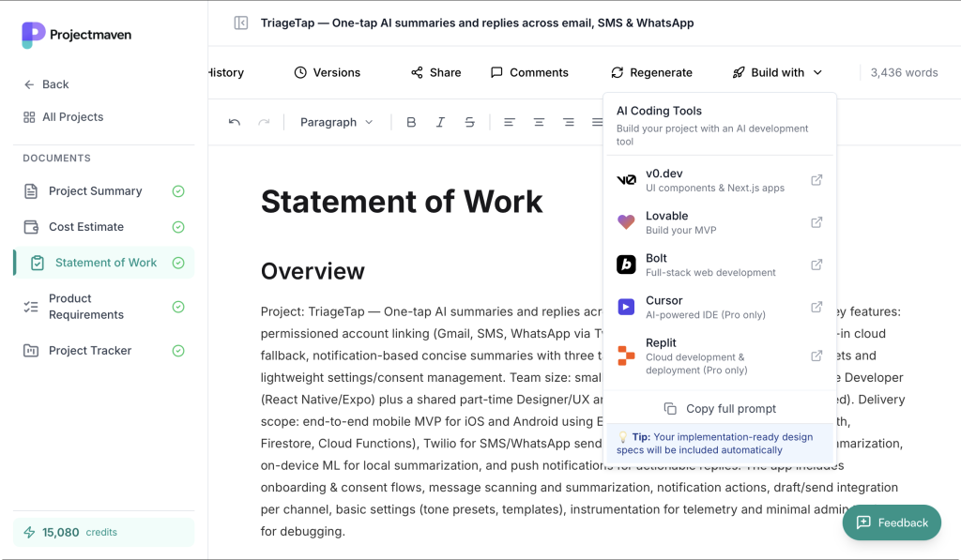The image size is (961, 560).
Task: Collapse the sidebar panel icon
Action: click(x=241, y=23)
